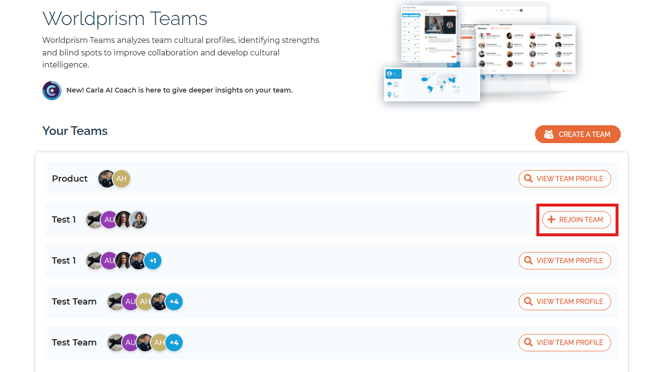Click the Your Teams heading
Screen dimensions: 670x372
[75, 131]
